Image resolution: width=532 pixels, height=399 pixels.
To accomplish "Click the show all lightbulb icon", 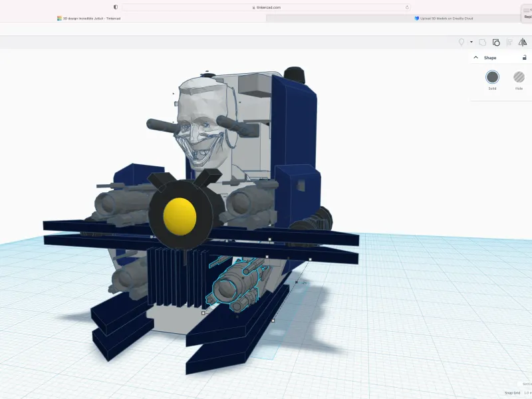I will click(462, 42).
